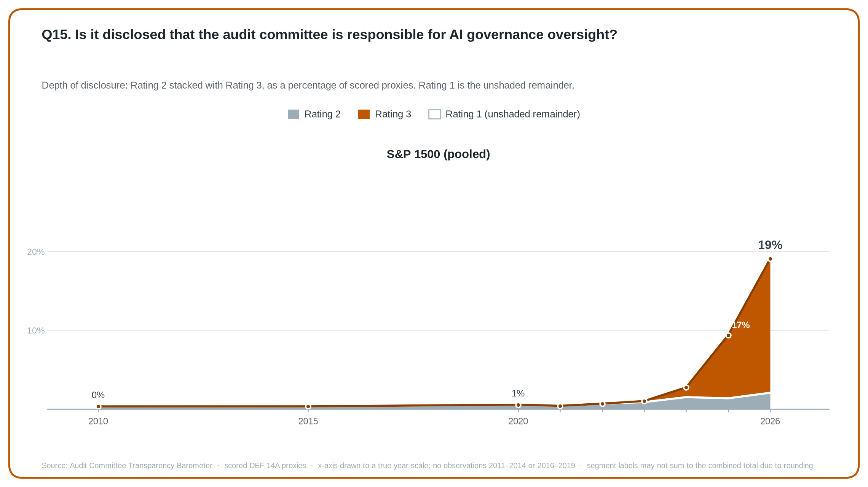Click the S&P 1500 (pooled) panel title
The height and width of the screenshot is (487, 868).
438,154
